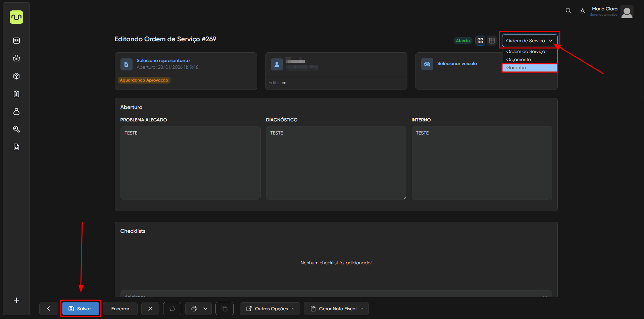Image resolution: width=644 pixels, height=319 pixels.
Task: Switch to grid card view layout
Action: [x=480, y=41]
